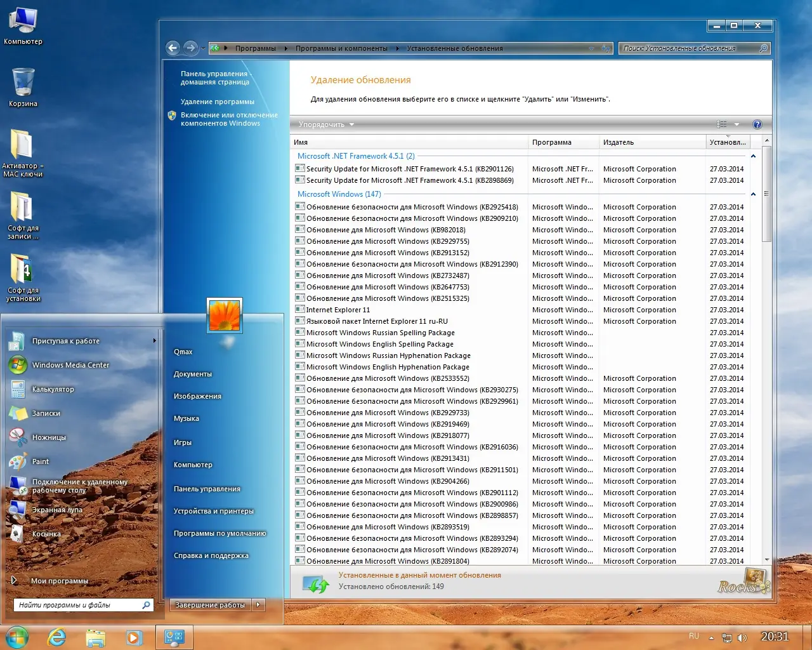Open Игры in the Start menu
Screen dimensions: 812x650
[x=183, y=442]
